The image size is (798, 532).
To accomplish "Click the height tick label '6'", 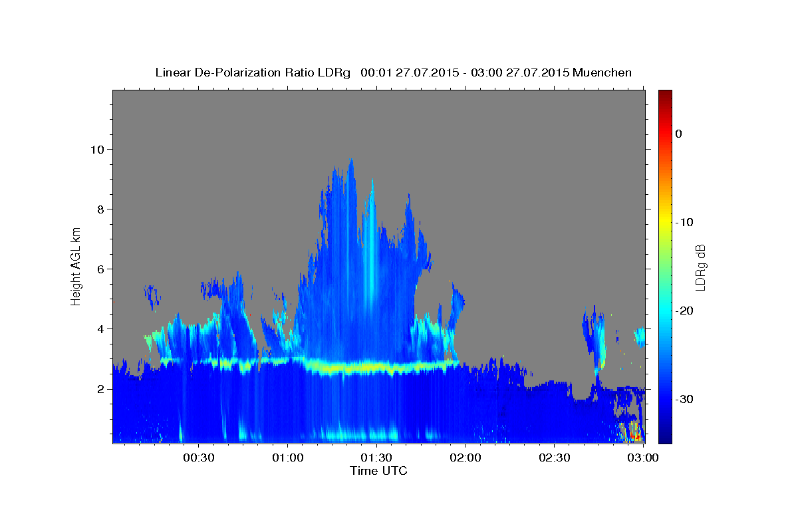I will click(x=102, y=269).
